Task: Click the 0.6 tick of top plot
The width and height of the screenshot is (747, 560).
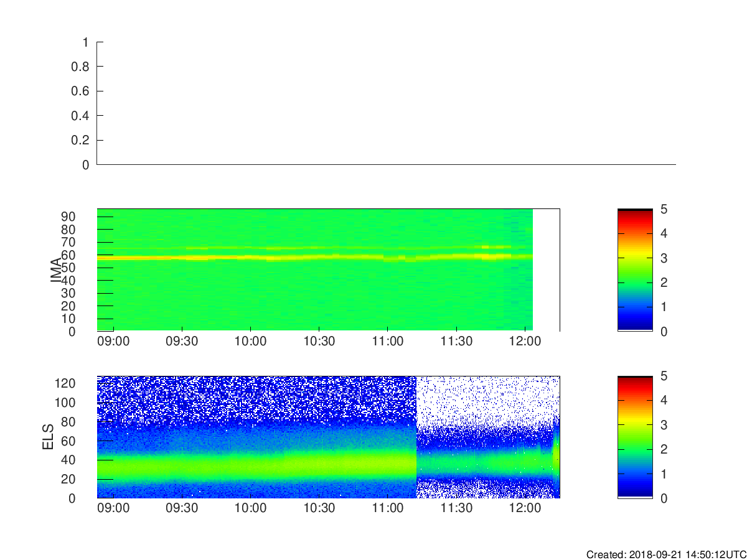Action: click(x=82, y=91)
